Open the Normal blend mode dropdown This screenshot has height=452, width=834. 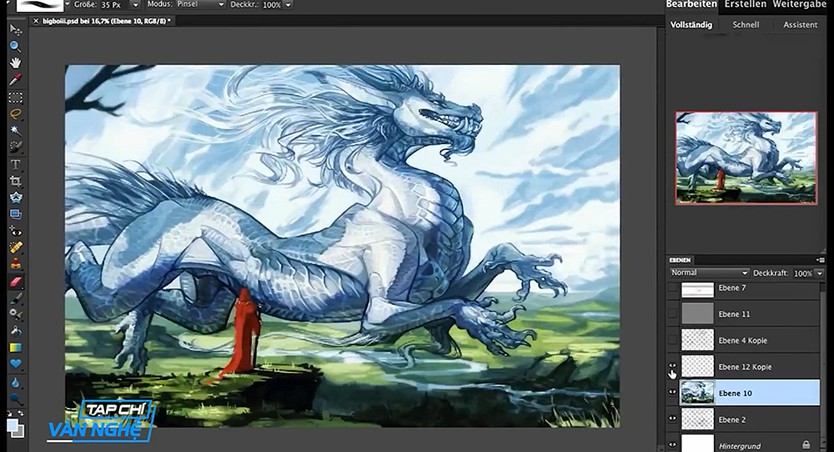(709, 273)
